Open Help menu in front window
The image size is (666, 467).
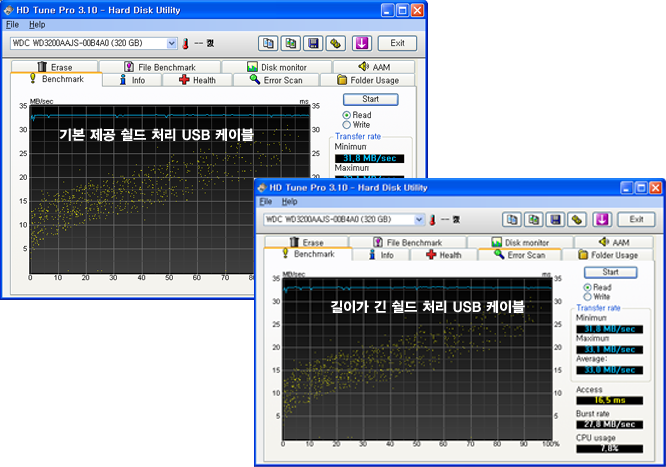pyautogui.click(x=289, y=201)
